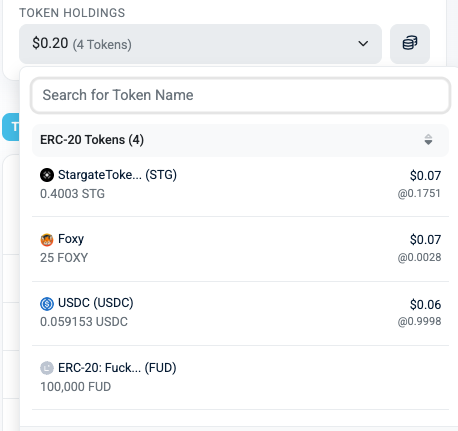This screenshot has height=431, width=458.
Task: Click the USDC blue coin icon
Action: [47, 304]
